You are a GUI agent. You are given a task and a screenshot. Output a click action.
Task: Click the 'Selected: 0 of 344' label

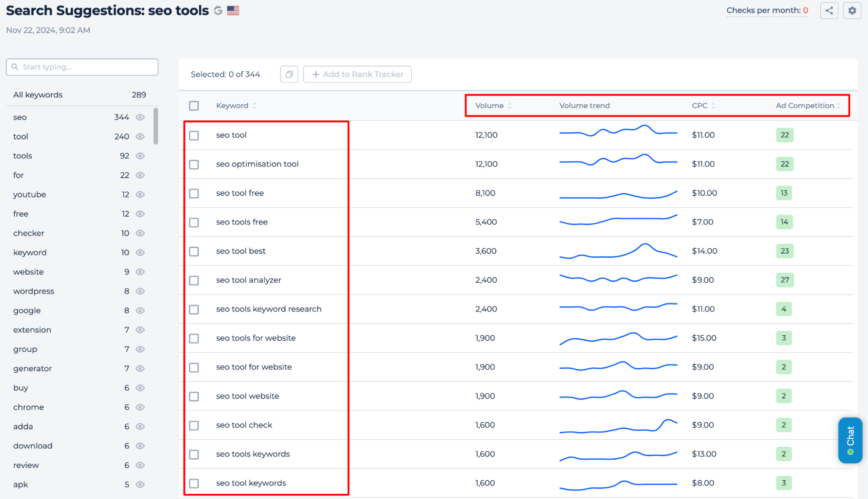(225, 74)
